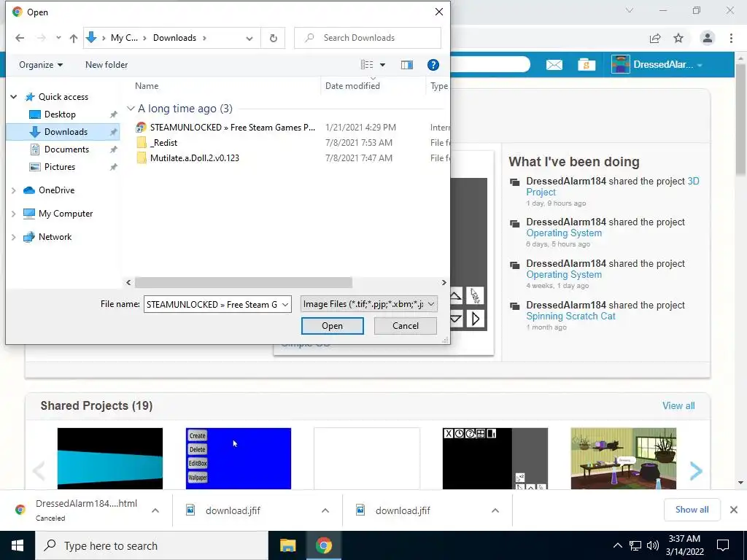Open the first download.jfif item
This screenshot has width=747, height=560.
pyautogui.click(x=233, y=510)
